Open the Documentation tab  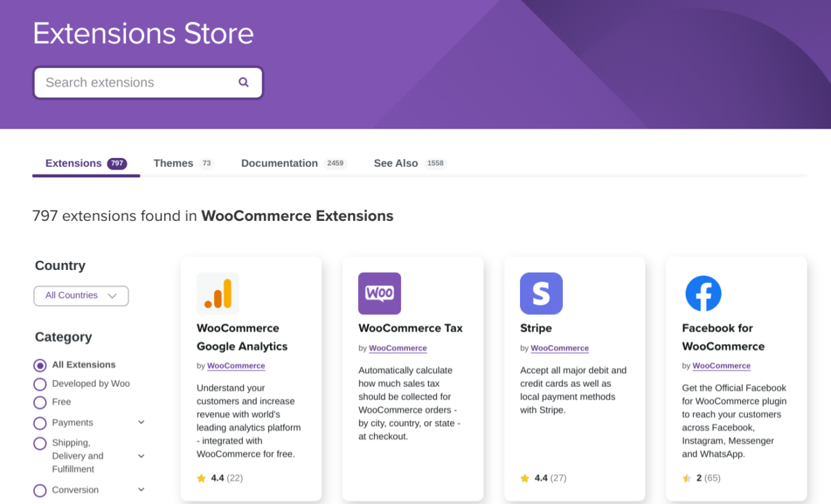click(x=280, y=163)
